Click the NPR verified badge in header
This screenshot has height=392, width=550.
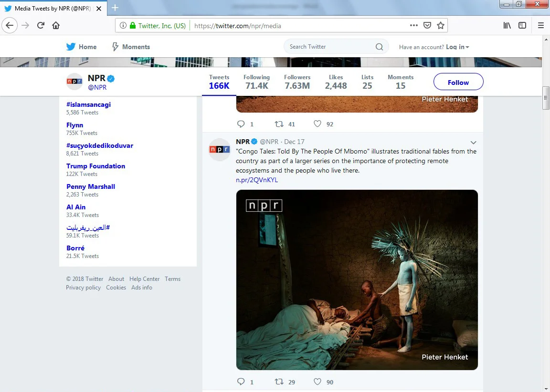coord(111,79)
